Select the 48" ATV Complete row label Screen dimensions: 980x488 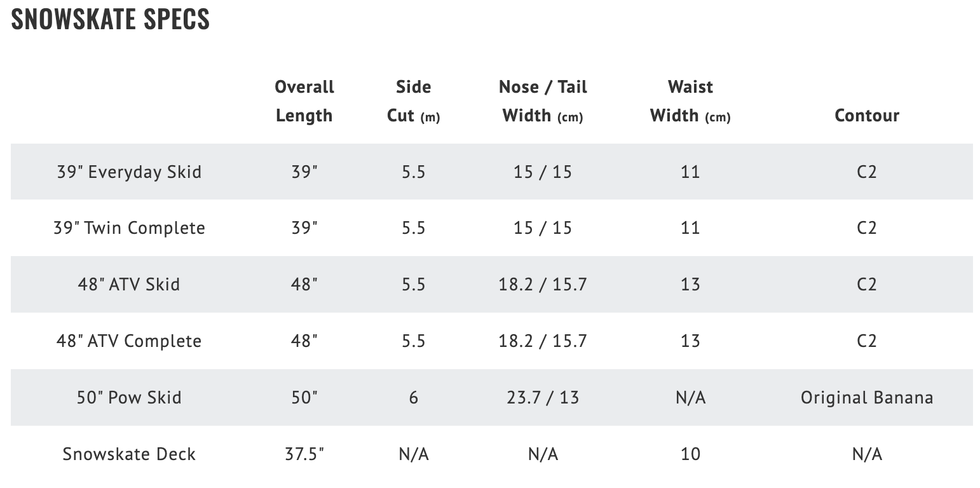(x=129, y=341)
